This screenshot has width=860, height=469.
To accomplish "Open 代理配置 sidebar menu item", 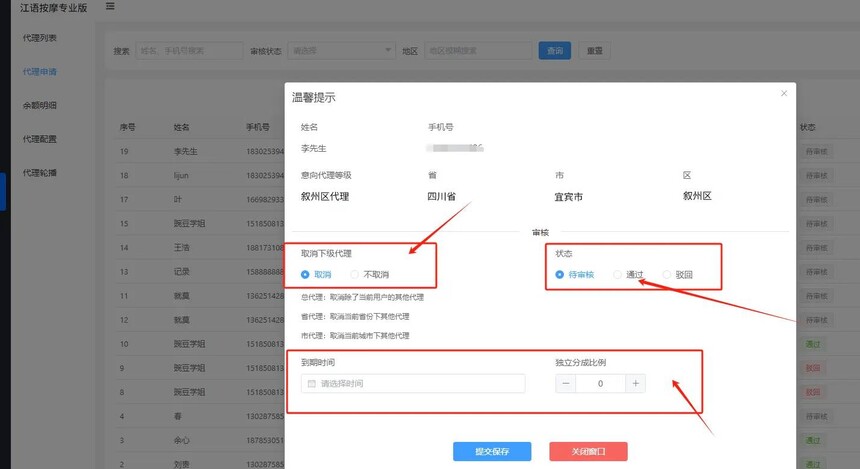I will (40, 139).
